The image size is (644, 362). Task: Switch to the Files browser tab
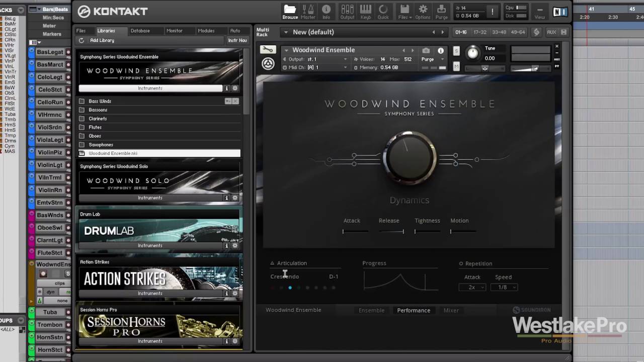pos(81,31)
